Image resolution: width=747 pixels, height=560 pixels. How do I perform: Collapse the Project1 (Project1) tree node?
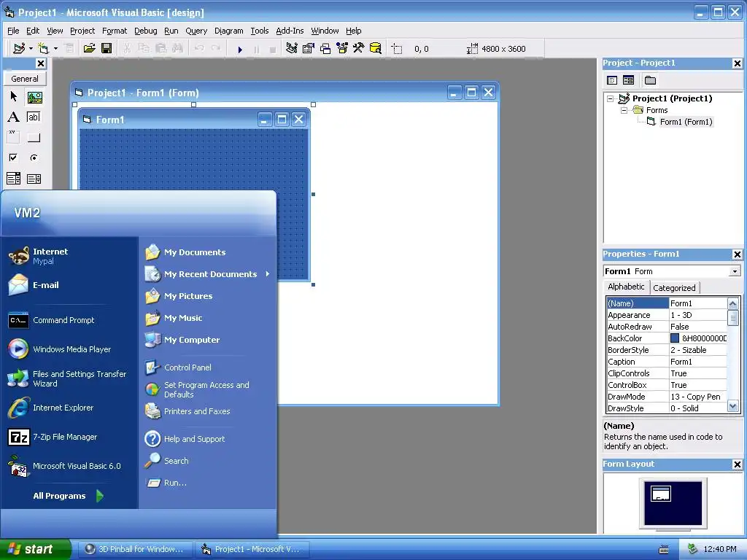pos(611,98)
